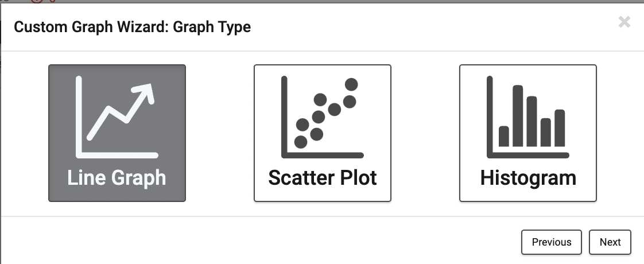Image resolution: width=644 pixels, height=264 pixels.
Task: Choose the Scatter Plot graph type
Action: [323, 133]
